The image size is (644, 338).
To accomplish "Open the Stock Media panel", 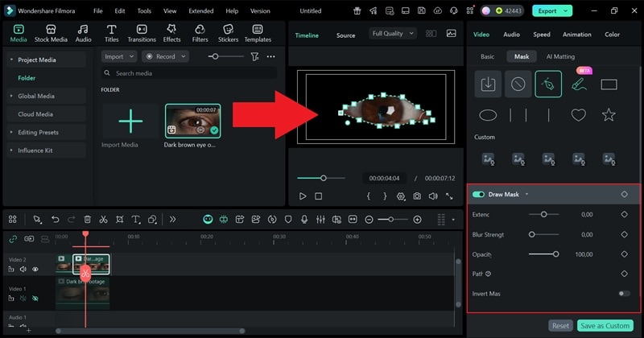I will click(x=51, y=33).
